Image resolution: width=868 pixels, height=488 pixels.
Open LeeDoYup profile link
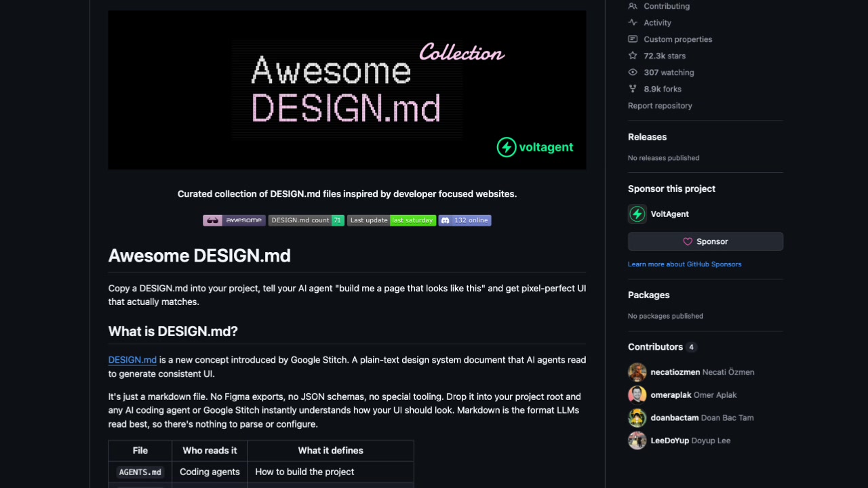tap(670, 441)
